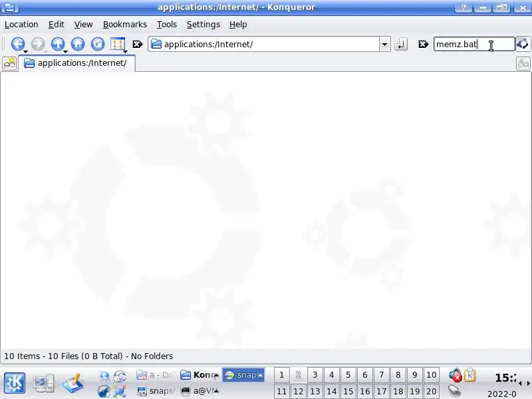Switch to virtual desktop 3

(315, 375)
